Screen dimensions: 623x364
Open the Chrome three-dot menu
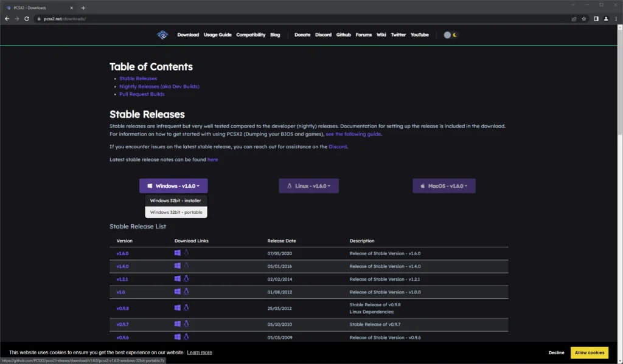(616, 19)
